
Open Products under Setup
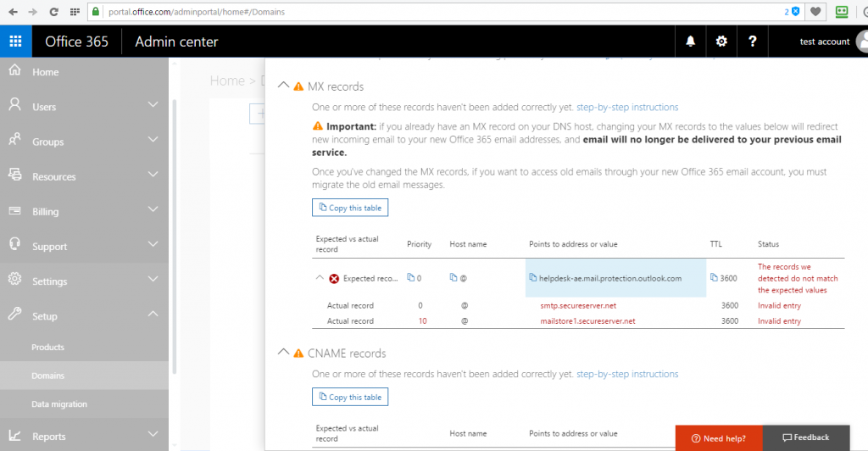click(x=47, y=347)
